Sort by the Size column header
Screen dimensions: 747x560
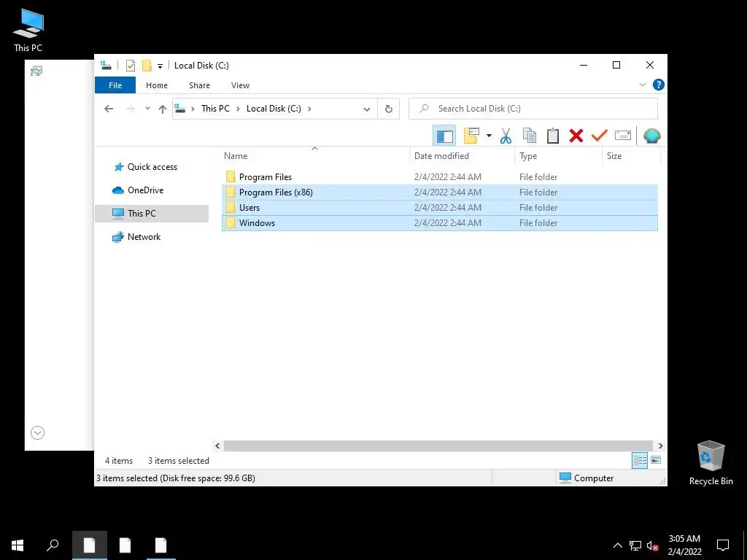(x=631, y=156)
